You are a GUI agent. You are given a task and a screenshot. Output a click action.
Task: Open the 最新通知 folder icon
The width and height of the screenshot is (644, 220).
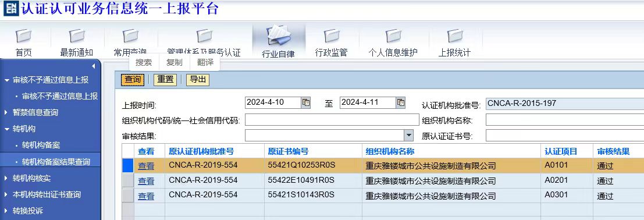pyautogui.click(x=77, y=36)
